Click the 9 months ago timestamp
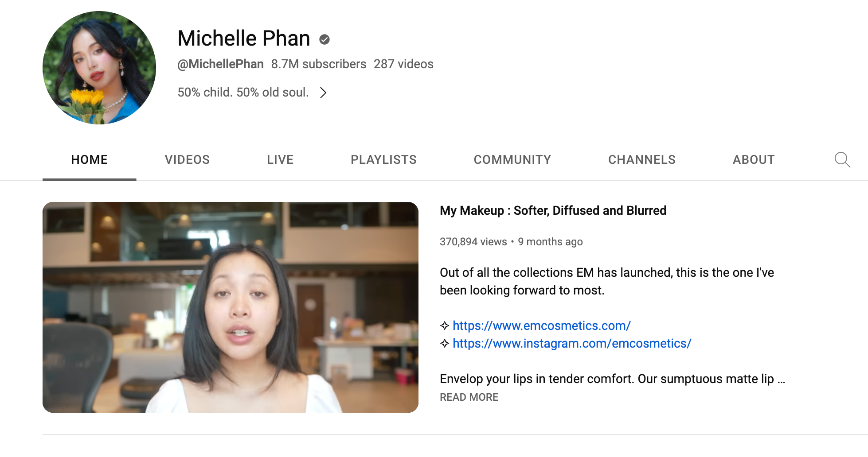 pyautogui.click(x=550, y=242)
